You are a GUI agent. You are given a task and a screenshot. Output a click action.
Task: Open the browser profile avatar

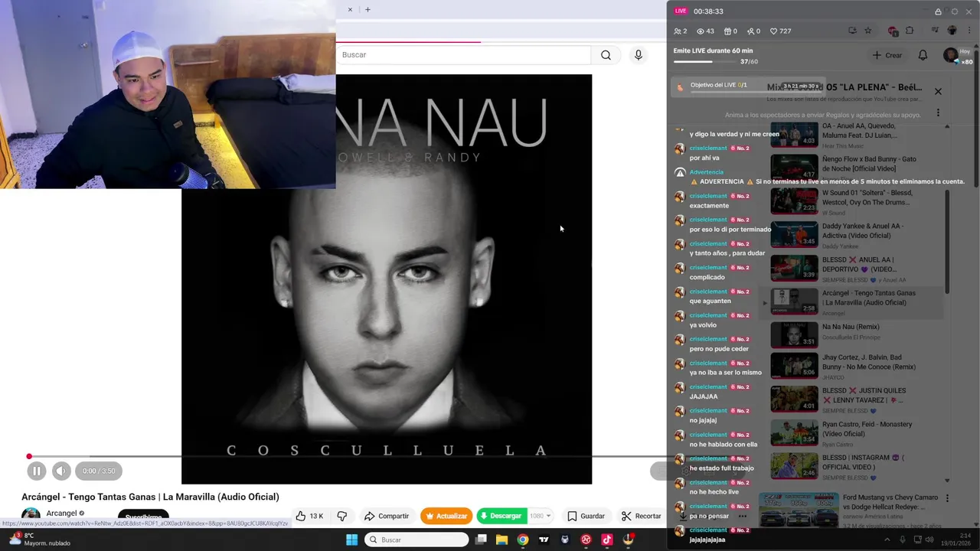952,31
